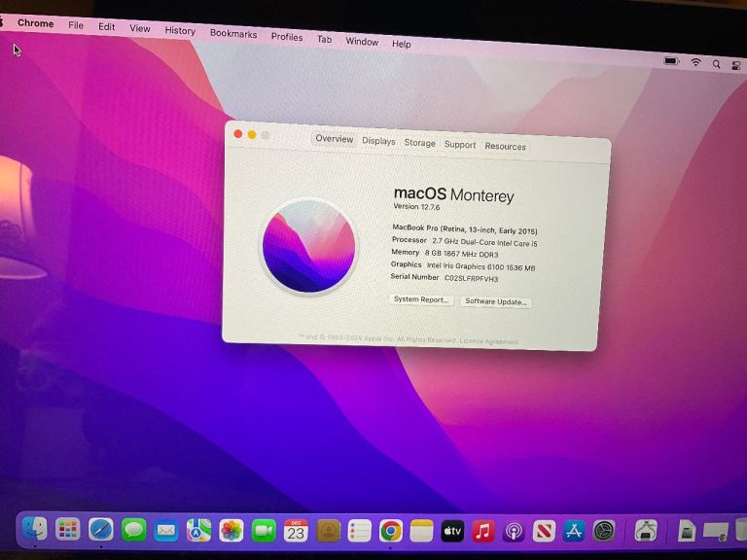Viewport: 747px width, 560px height.
Task: Click the macOS Monterey logo image
Action: tap(308, 246)
